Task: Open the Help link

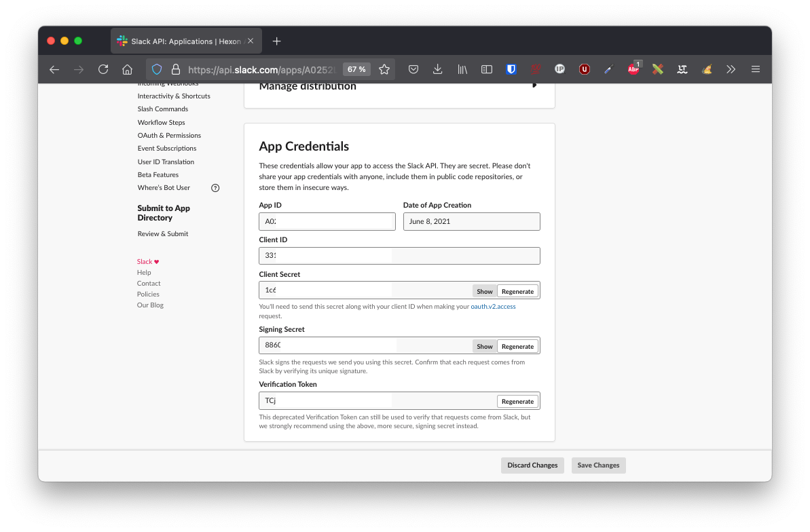Action: point(144,273)
